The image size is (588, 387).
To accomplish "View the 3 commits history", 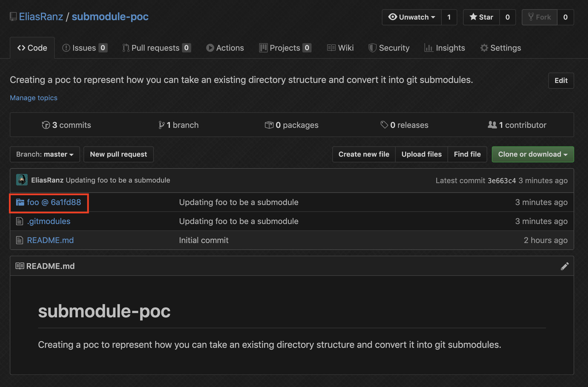I will 66,125.
